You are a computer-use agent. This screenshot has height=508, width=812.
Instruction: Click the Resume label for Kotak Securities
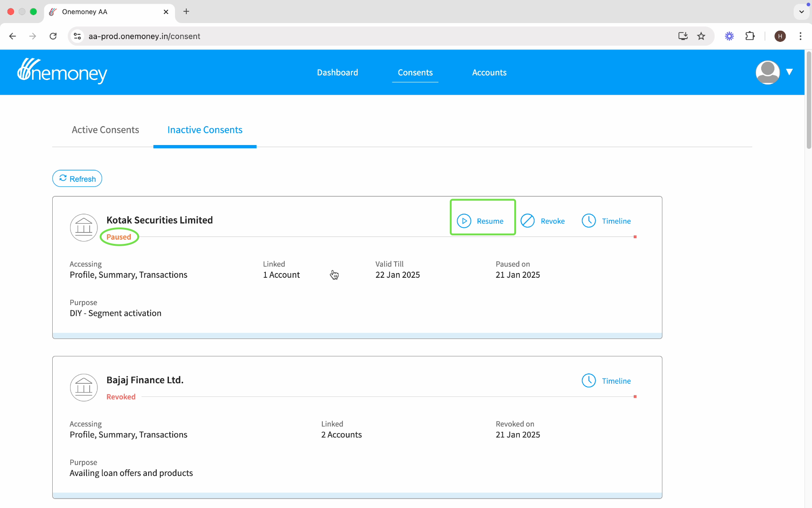click(490, 221)
